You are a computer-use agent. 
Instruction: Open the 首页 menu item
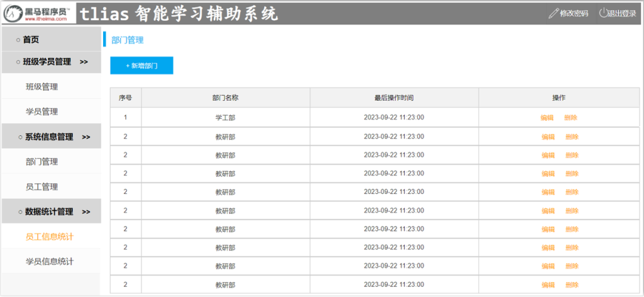31,40
